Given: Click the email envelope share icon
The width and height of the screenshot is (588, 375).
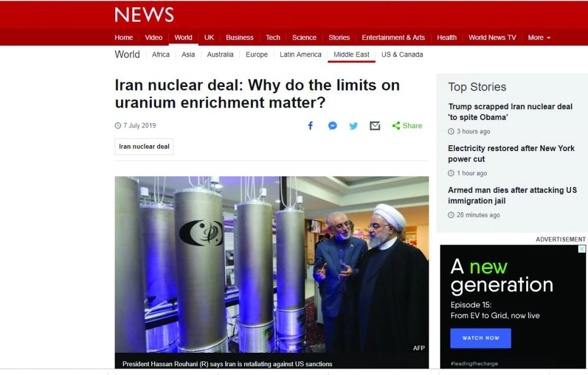Looking at the screenshot, I should coord(375,126).
